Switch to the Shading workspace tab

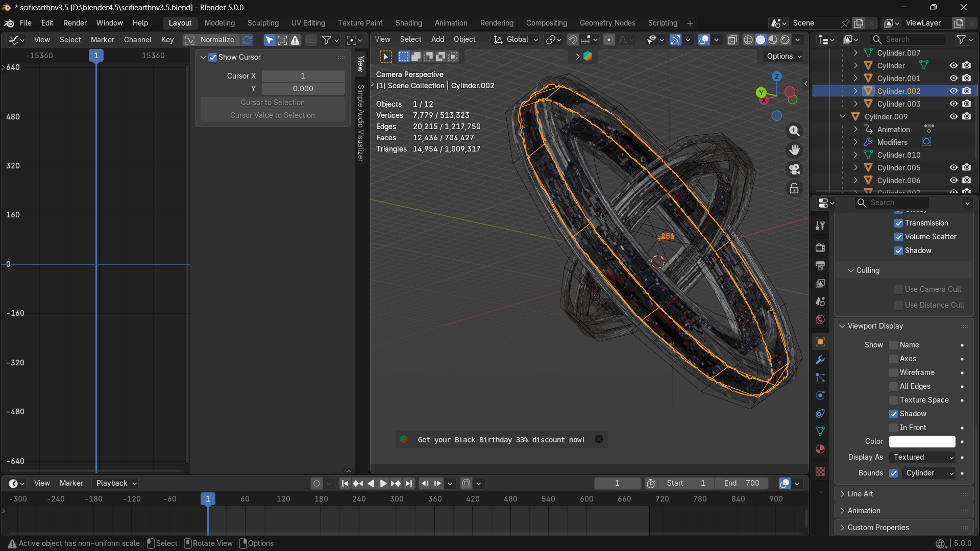[x=408, y=23]
